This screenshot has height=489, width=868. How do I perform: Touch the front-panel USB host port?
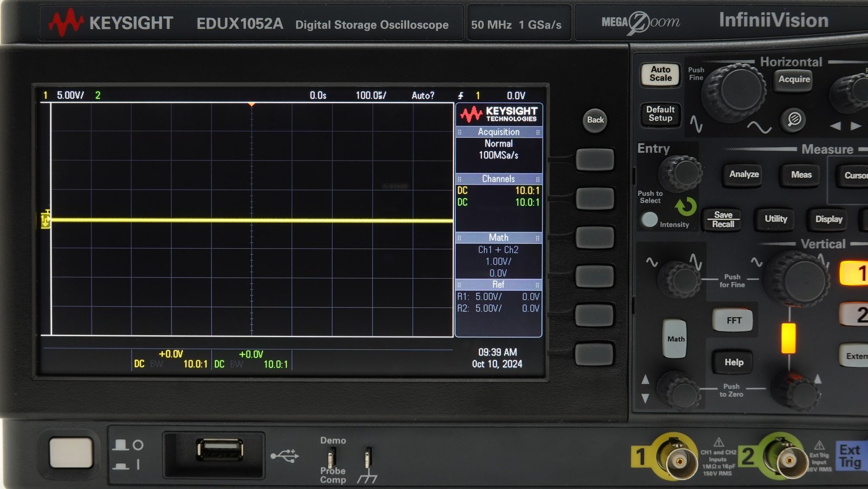(x=220, y=450)
